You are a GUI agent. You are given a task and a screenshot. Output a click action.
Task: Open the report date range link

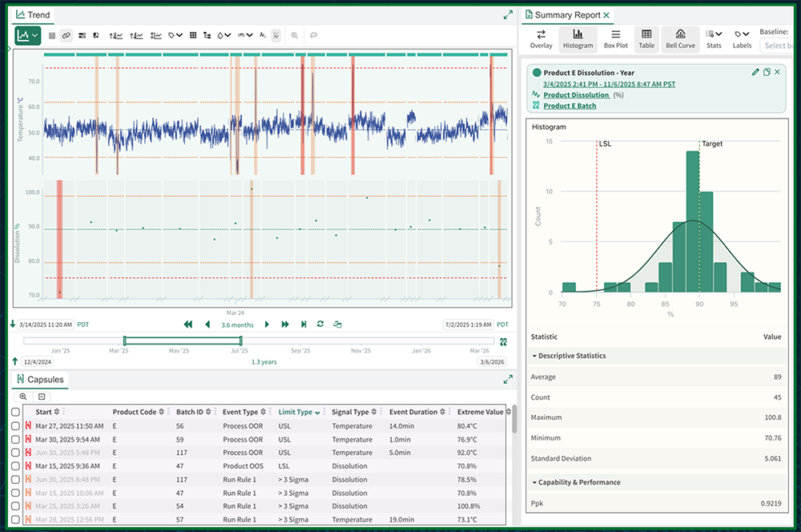tap(609, 84)
